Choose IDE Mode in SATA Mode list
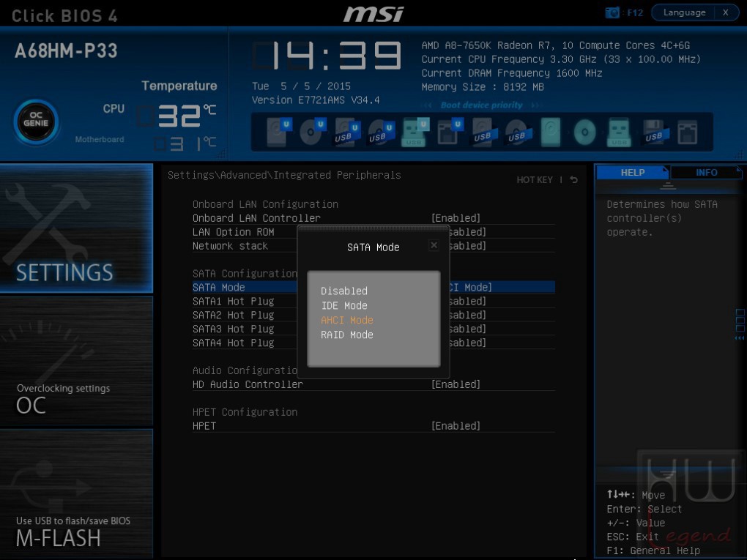Image resolution: width=747 pixels, height=560 pixels. 344,305
